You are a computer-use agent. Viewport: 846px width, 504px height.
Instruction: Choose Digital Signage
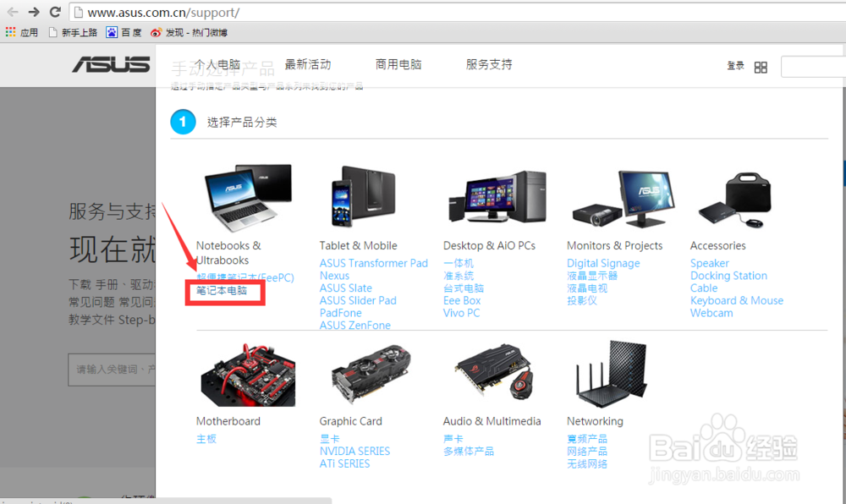click(x=603, y=263)
